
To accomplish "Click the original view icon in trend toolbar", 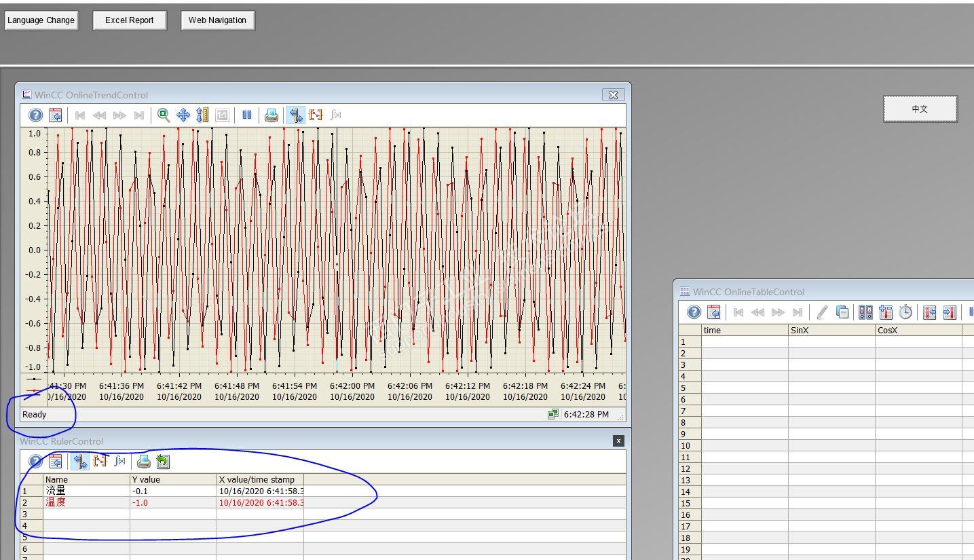I will click(x=222, y=115).
